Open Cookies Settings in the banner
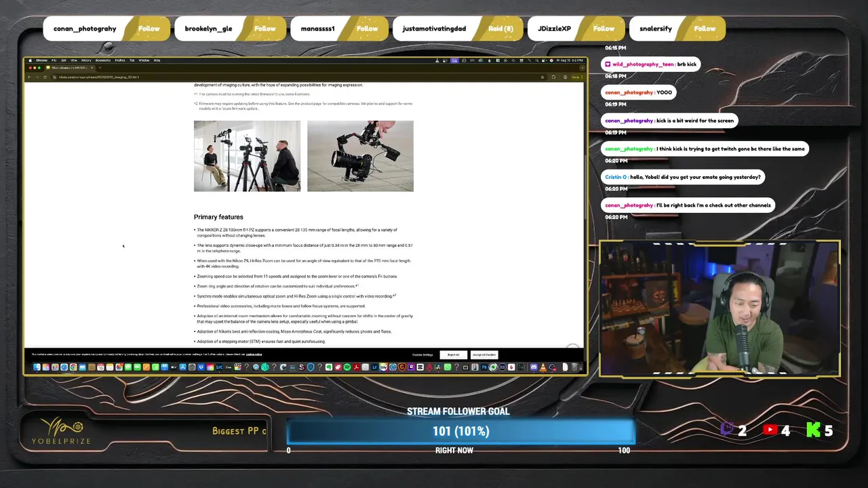The height and width of the screenshot is (488, 868). click(x=422, y=354)
